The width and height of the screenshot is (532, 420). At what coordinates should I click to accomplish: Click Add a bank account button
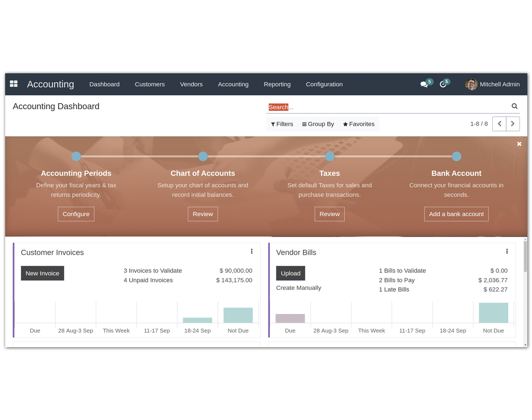[456, 214]
